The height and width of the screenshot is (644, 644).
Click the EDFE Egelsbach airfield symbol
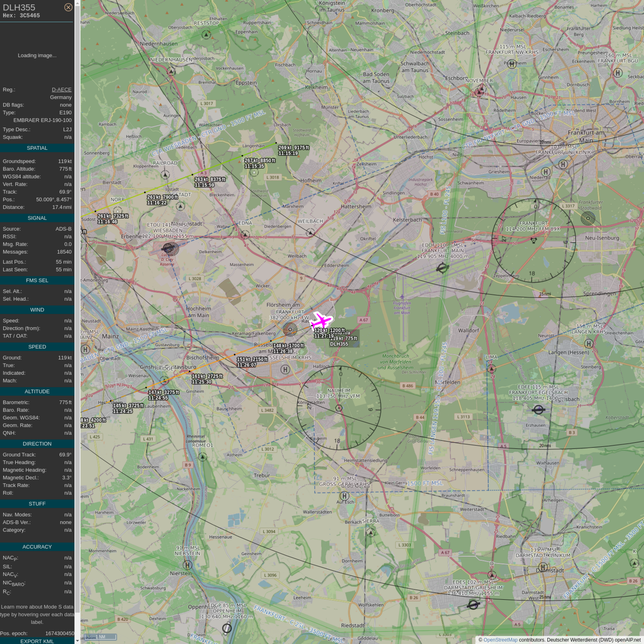click(538, 409)
